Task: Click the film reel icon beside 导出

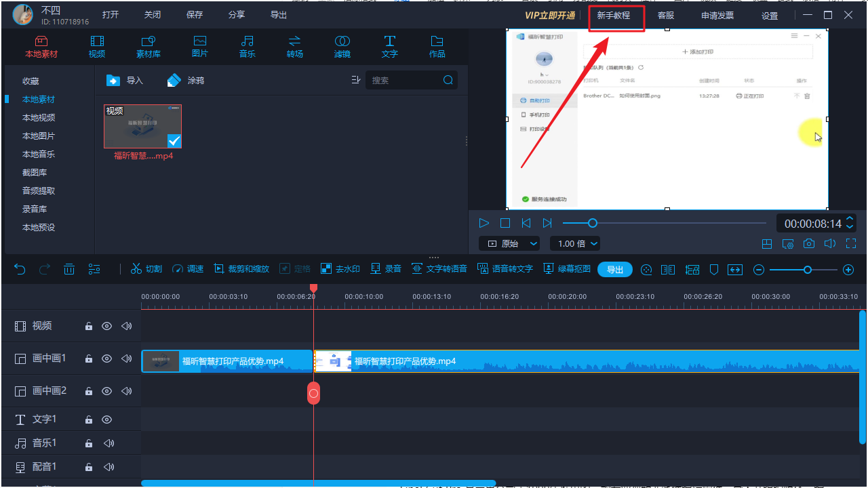Action: (x=646, y=270)
